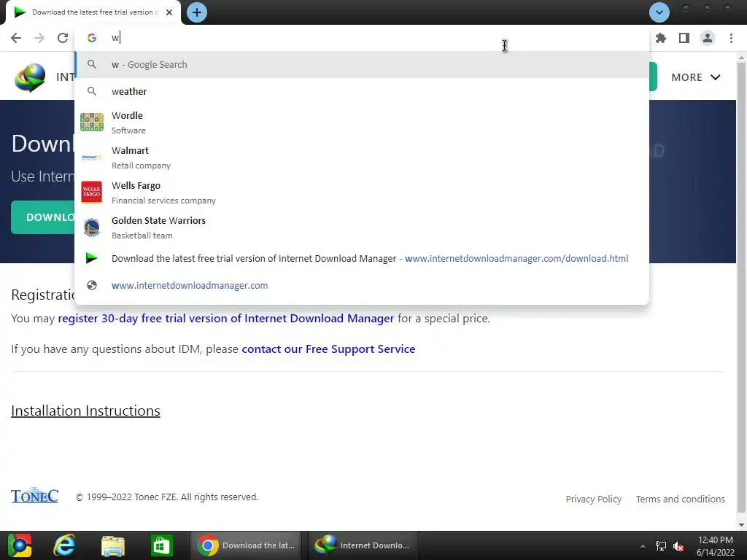
Task: Click the Walmart logo thumbnail
Action: tap(91, 157)
